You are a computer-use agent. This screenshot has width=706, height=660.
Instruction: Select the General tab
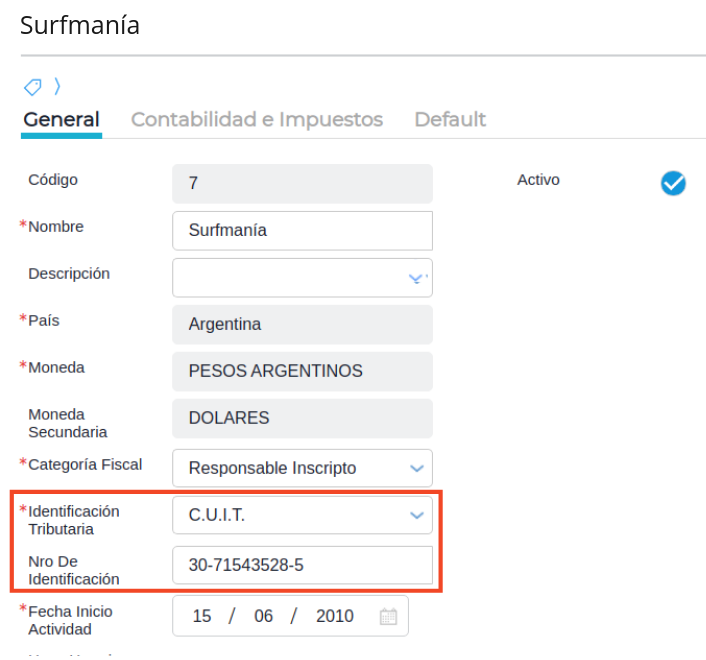[61, 120]
